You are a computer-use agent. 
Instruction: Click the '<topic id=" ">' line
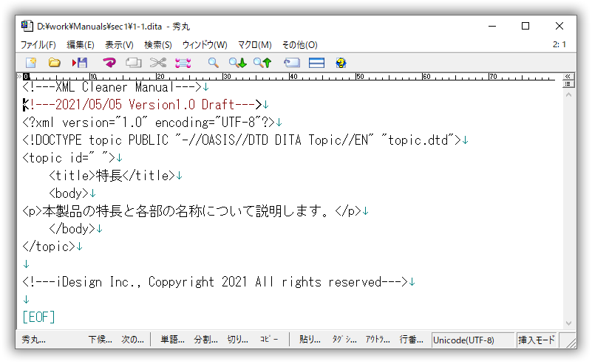[69, 158]
